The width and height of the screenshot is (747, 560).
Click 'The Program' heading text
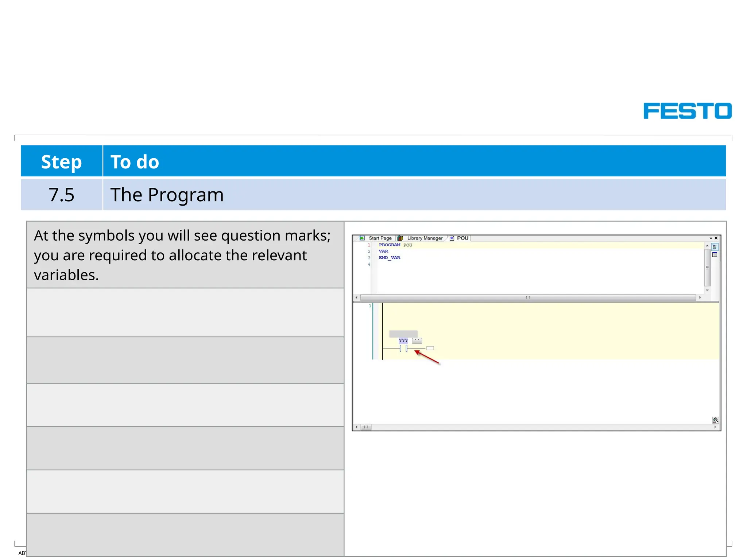pyautogui.click(x=167, y=194)
